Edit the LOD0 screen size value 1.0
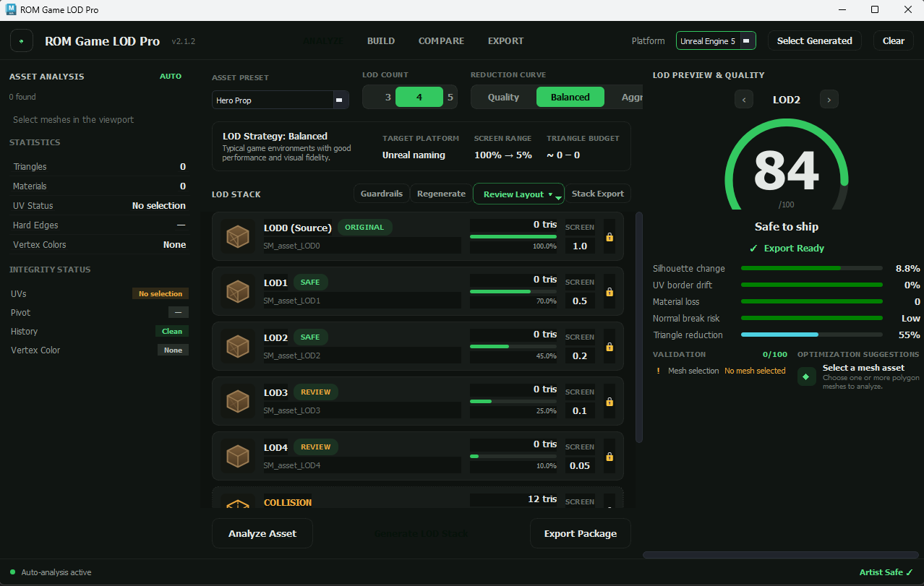The height and width of the screenshot is (586, 924). pyautogui.click(x=580, y=246)
